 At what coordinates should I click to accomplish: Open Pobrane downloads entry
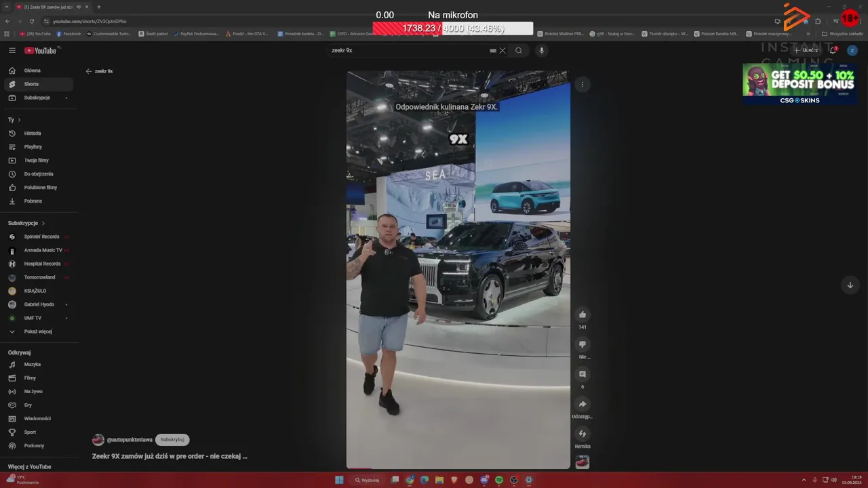coord(39,201)
